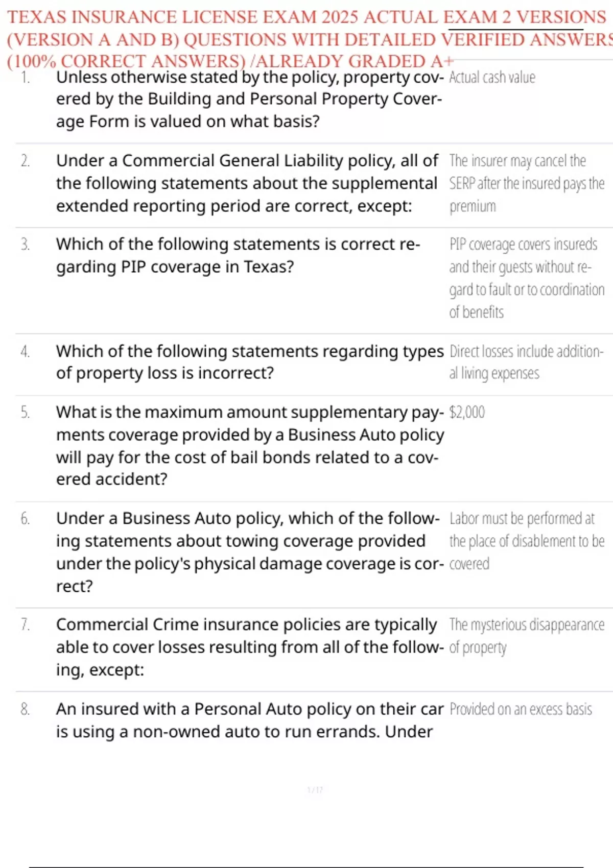Click the Commercial General Liability question text

point(247,183)
